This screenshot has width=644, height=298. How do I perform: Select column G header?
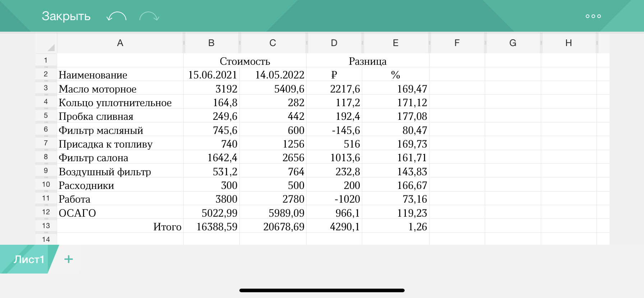513,43
